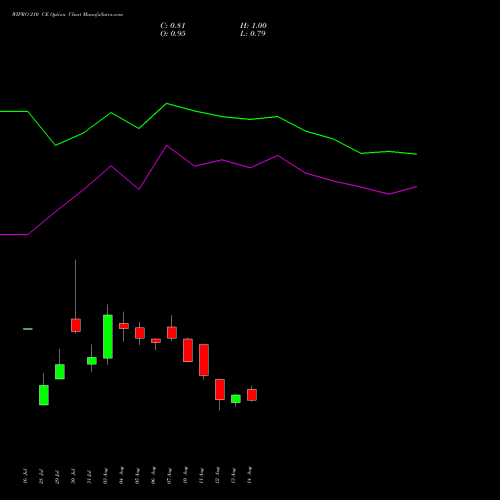Select the red candlestick for 05 Aug
Viewport: 500px width, 500px height.
click(140, 333)
